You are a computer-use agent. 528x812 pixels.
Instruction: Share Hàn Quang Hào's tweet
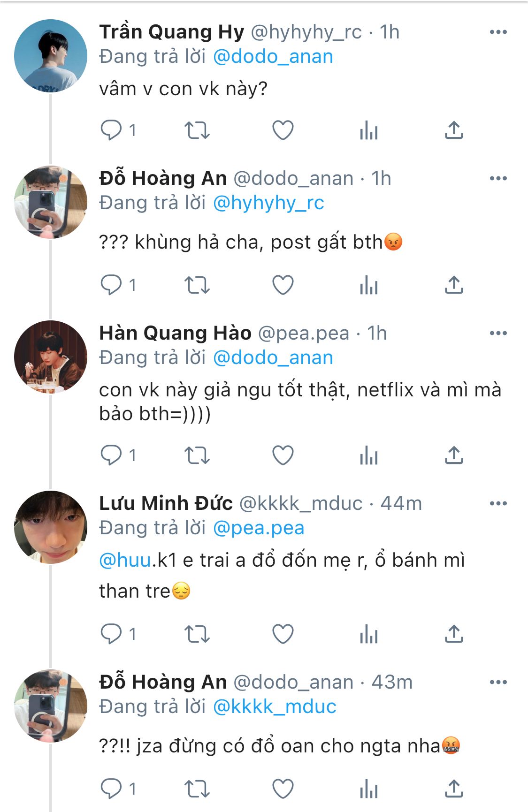pos(454,455)
